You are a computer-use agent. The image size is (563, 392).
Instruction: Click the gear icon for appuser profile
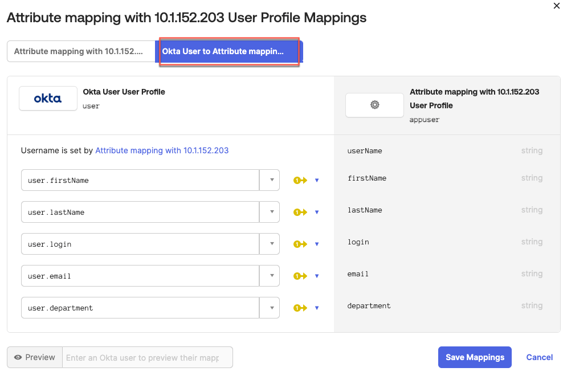click(x=374, y=105)
